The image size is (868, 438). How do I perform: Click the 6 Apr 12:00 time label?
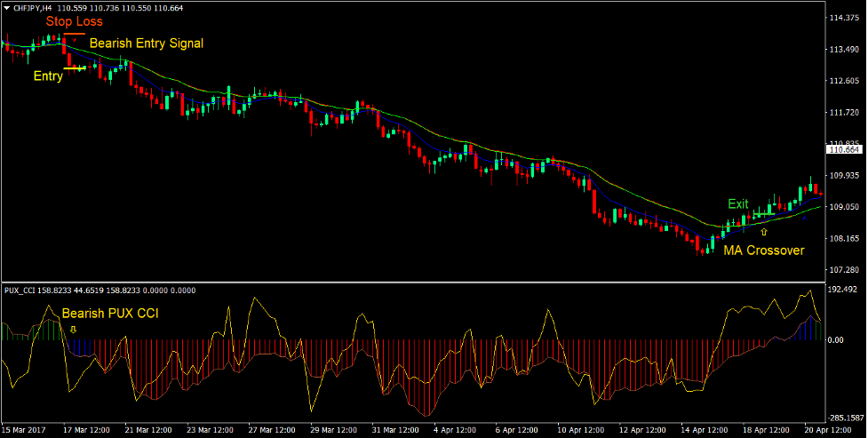tap(518, 430)
